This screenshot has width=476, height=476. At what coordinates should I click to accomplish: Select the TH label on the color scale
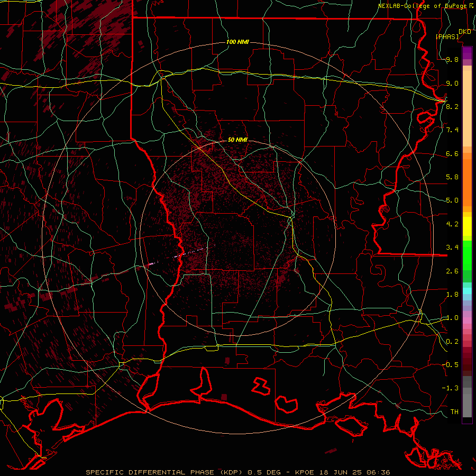tap(454, 411)
